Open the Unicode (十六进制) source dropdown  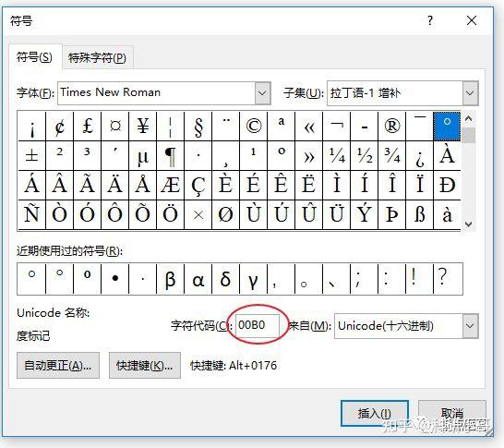pyautogui.click(x=470, y=326)
